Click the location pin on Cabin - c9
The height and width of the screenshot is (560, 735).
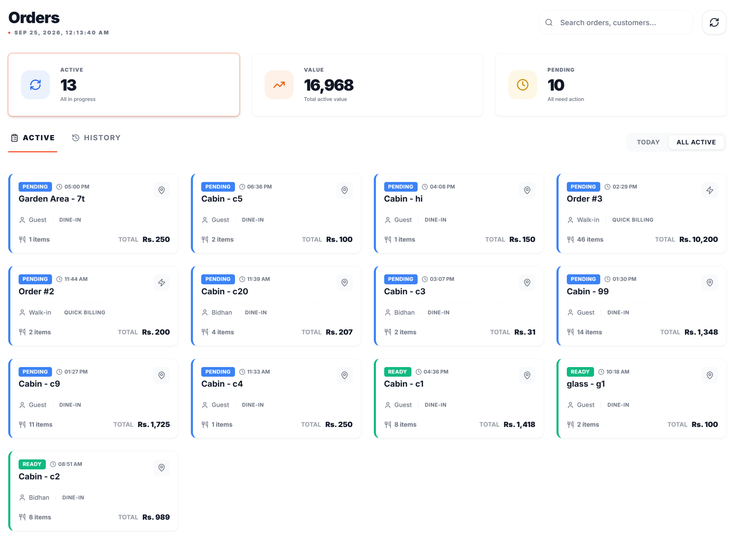[x=162, y=375]
